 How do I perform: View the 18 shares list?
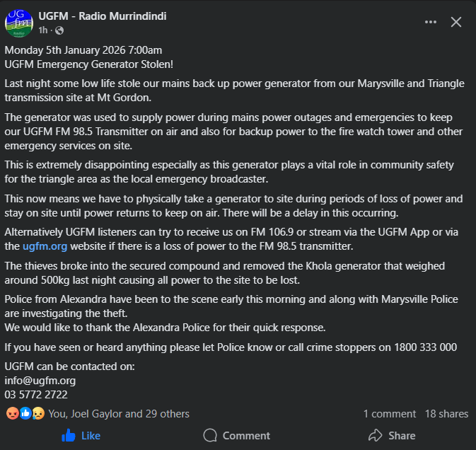point(446,413)
